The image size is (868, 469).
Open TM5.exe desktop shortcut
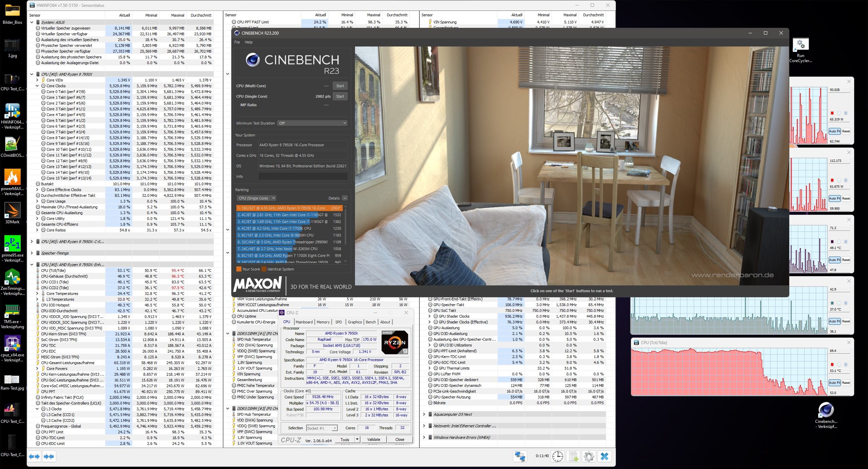[x=12, y=316]
